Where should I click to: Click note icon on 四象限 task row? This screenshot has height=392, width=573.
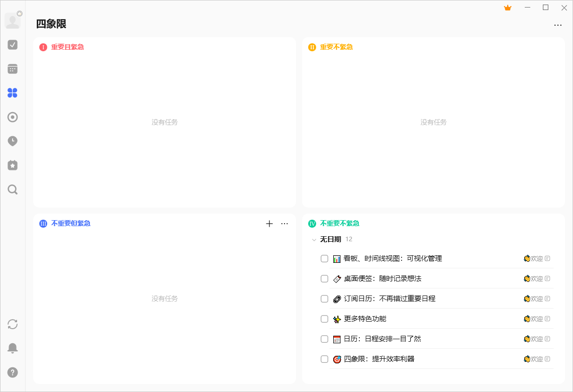coord(547,359)
